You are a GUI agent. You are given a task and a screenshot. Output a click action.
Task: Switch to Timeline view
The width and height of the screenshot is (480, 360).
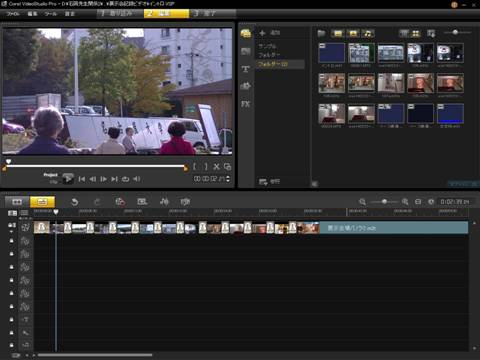(42, 202)
